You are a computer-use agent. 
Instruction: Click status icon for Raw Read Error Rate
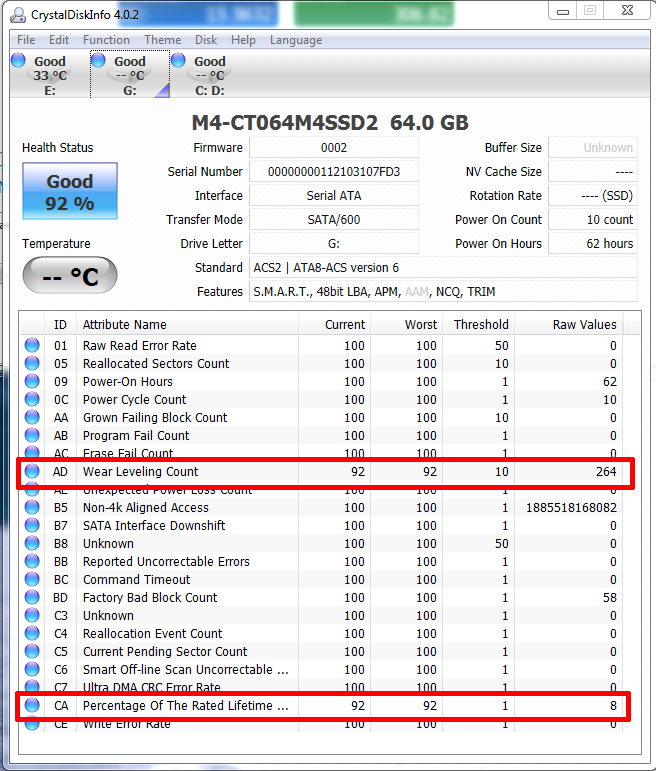[32, 345]
